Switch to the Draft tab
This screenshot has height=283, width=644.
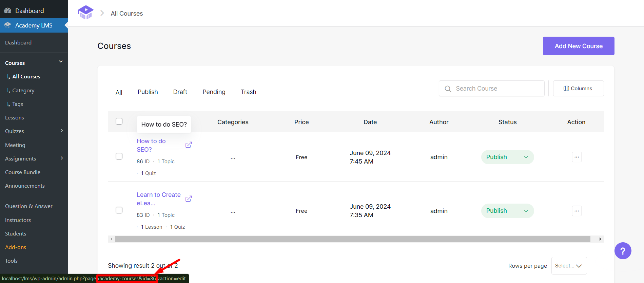180,92
